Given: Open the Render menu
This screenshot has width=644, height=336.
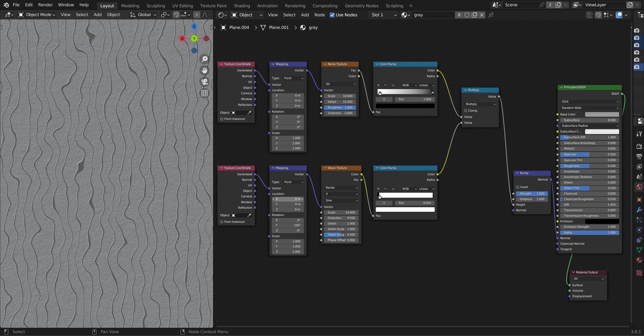Looking at the screenshot, I should click(x=45, y=5).
